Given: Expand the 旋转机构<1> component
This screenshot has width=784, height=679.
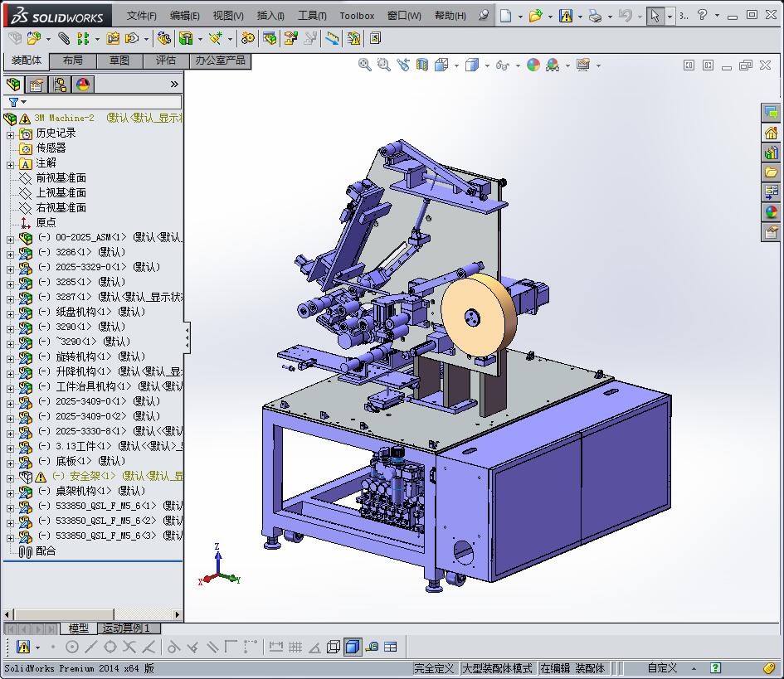Looking at the screenshot, I should tap(10, 359).
